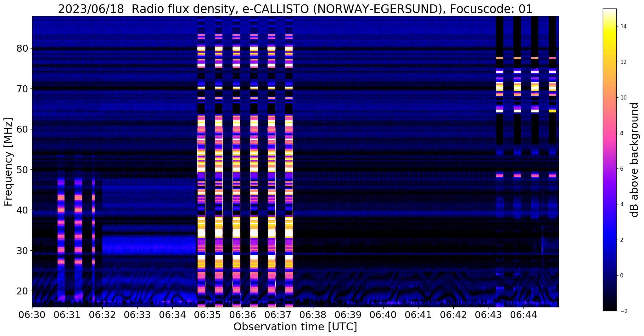
Task: Click the 60 MHz frequency tick label
Action: (23, 129)
